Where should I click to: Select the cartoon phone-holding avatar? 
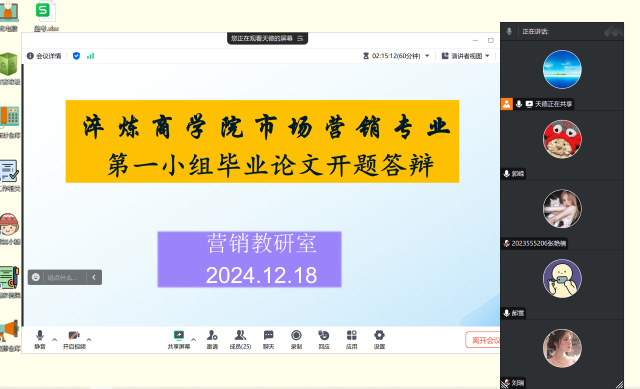pyautogui.click(x=562, y=279)
